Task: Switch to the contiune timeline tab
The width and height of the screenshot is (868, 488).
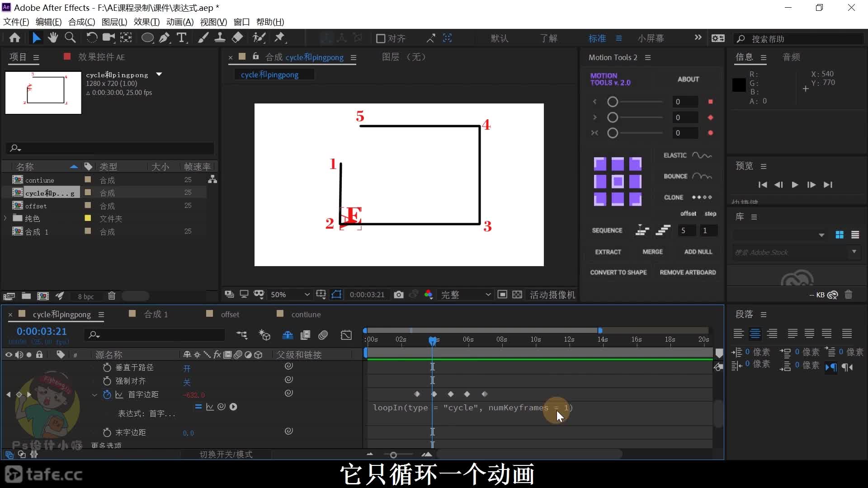Action: click(306, 314)
